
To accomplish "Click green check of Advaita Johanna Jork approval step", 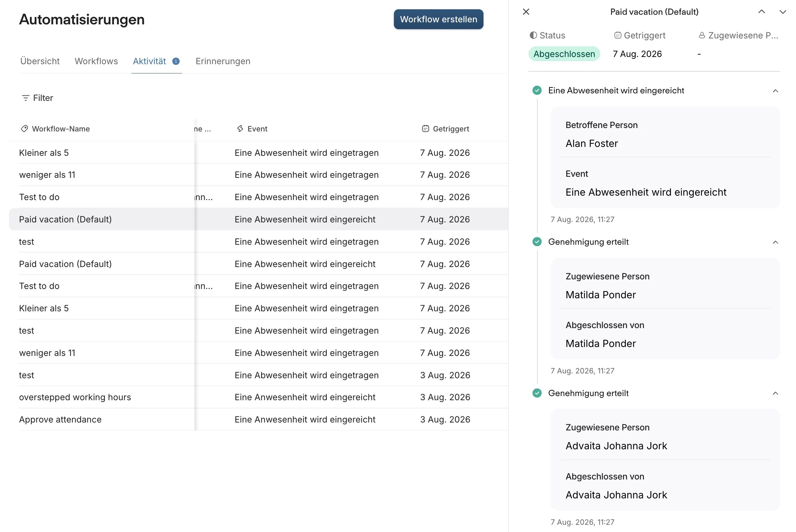I will [x=537, y=393].
